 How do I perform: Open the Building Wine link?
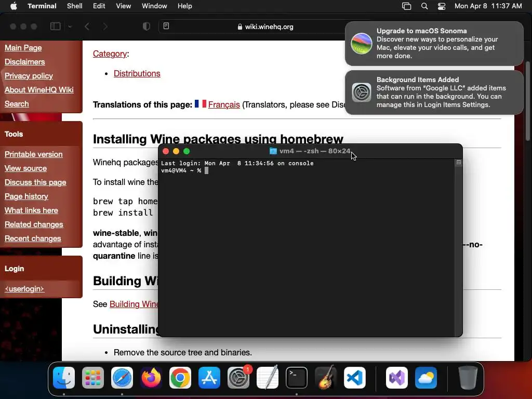pyautogui.click(x=134, y=304)
